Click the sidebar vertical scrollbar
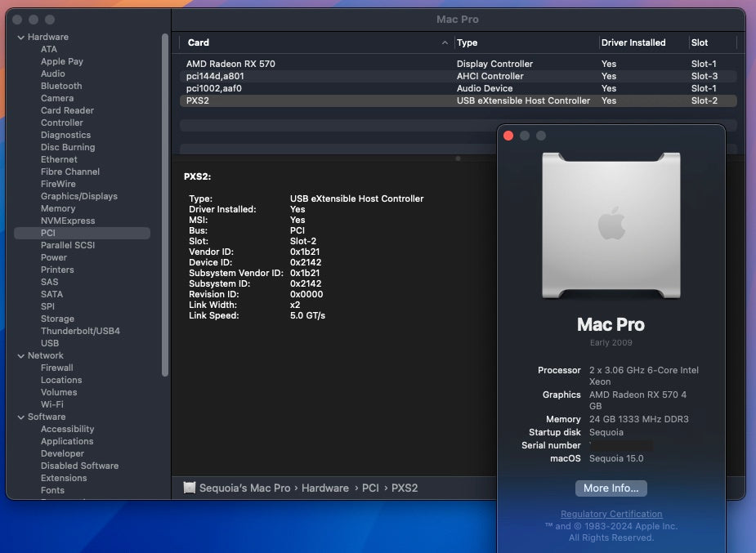756x553 pixels. 165,204
